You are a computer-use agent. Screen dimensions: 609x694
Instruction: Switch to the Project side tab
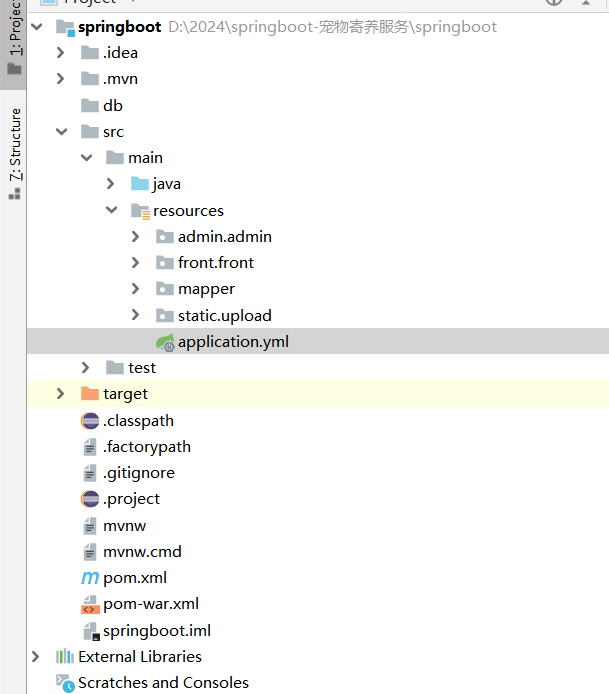coord(14,35)
